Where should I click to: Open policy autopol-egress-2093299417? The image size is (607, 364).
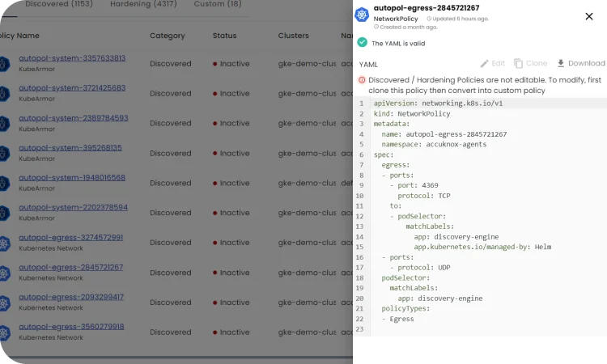tap(71, 297)
